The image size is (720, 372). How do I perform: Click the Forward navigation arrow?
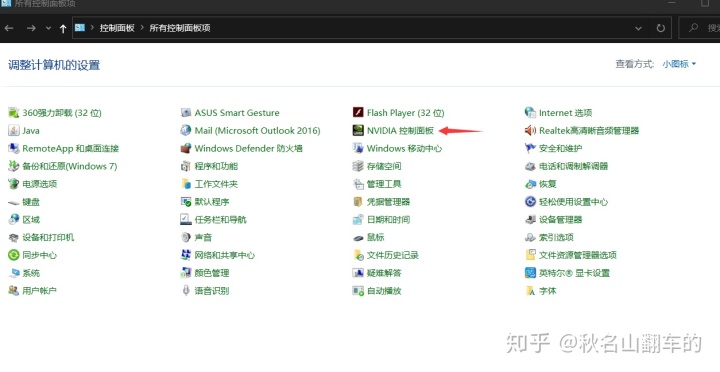pyautogui.click(x=31, y=28)
